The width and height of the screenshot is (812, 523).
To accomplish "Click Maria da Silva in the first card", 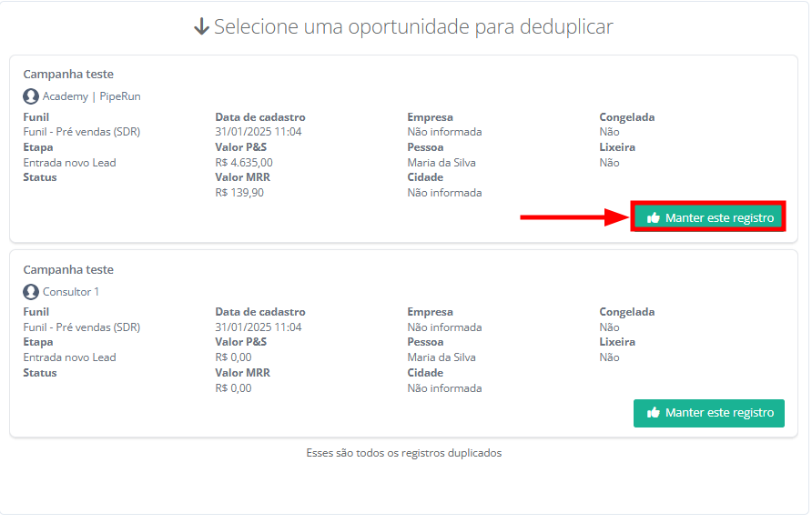I will tap(442, 163).
